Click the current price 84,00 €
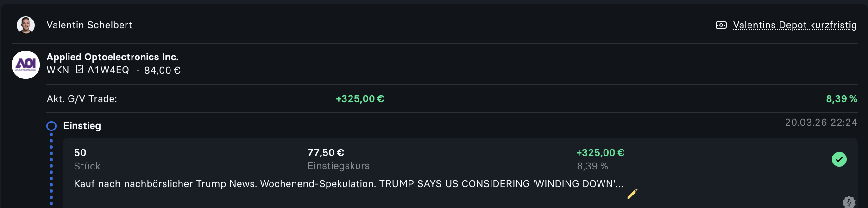 [162, 71]
